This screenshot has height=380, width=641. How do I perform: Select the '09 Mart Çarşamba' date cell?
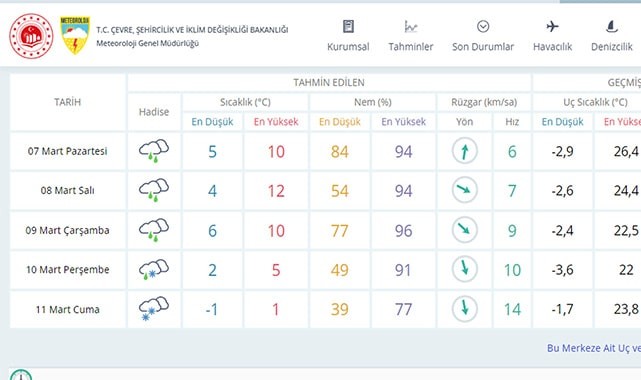[67, 230]
